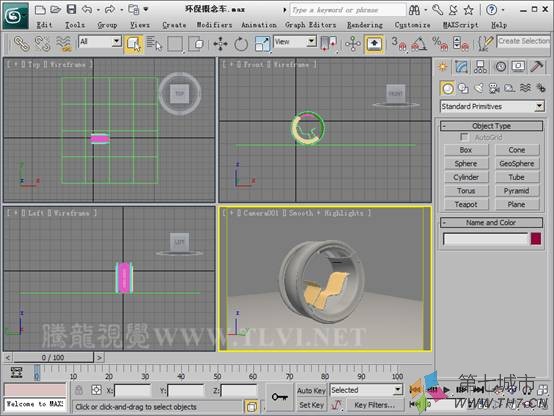The height and width of the screenshot is (416, 554).
Task: Activate the Select and Rotate tool
Action: pos(241,44)
